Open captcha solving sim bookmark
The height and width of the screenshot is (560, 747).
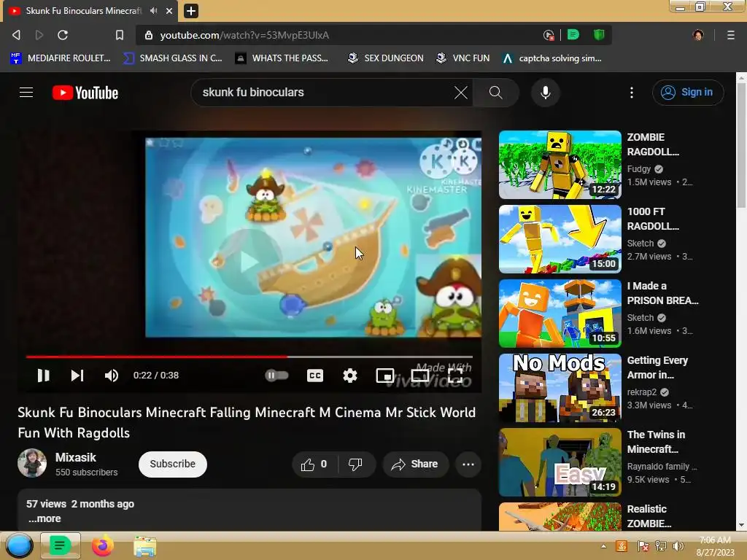553,58
